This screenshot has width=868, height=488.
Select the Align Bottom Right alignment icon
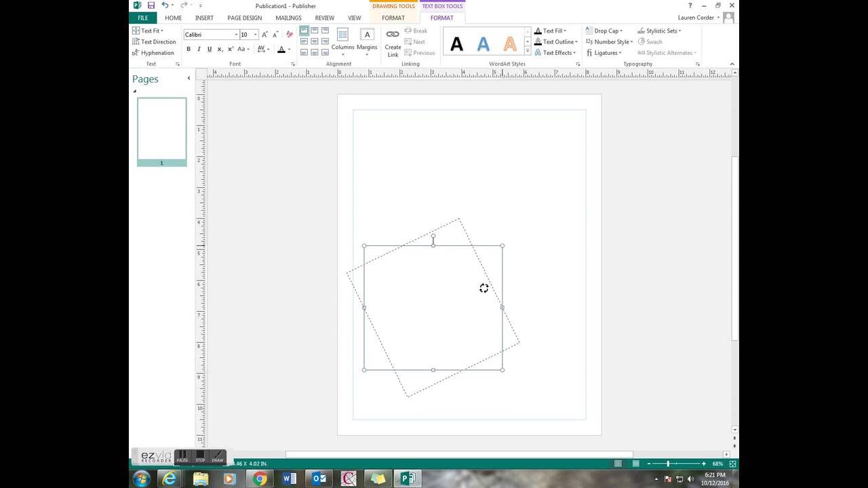tap(325, 52)
